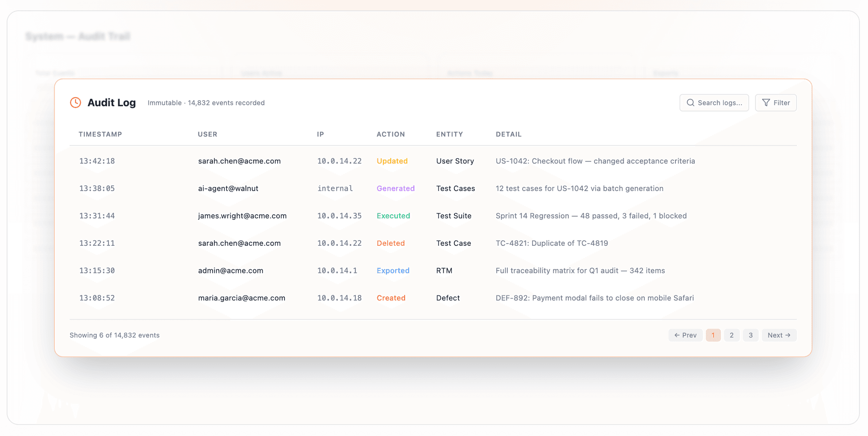This screenshot has height=436, width=868.
Task: Go to previous page with Prev
Action: point(685,335)
